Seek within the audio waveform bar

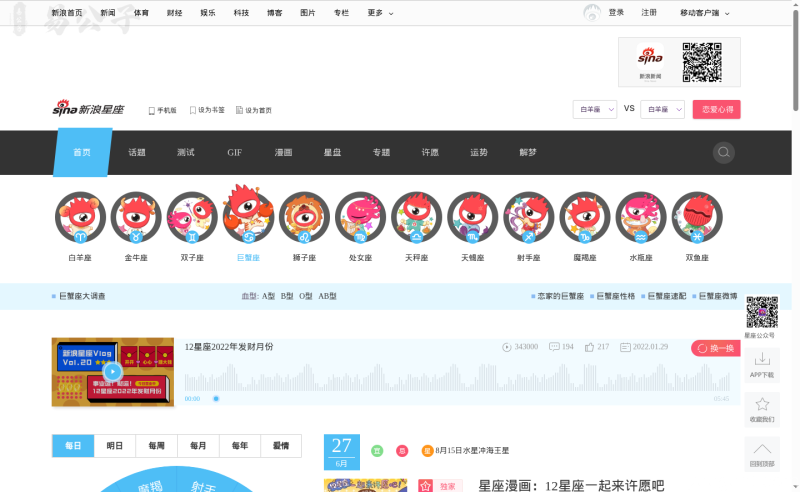[457, 377]
